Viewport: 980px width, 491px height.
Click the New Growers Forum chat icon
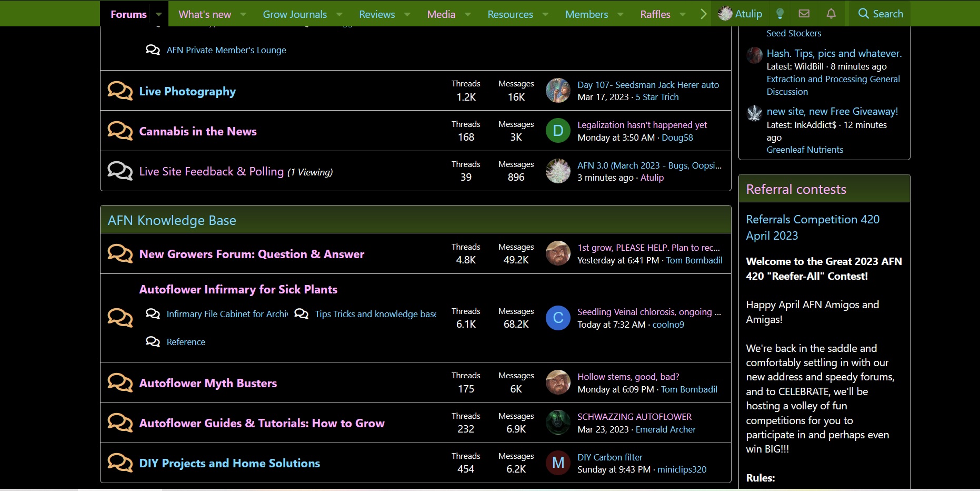120,253
